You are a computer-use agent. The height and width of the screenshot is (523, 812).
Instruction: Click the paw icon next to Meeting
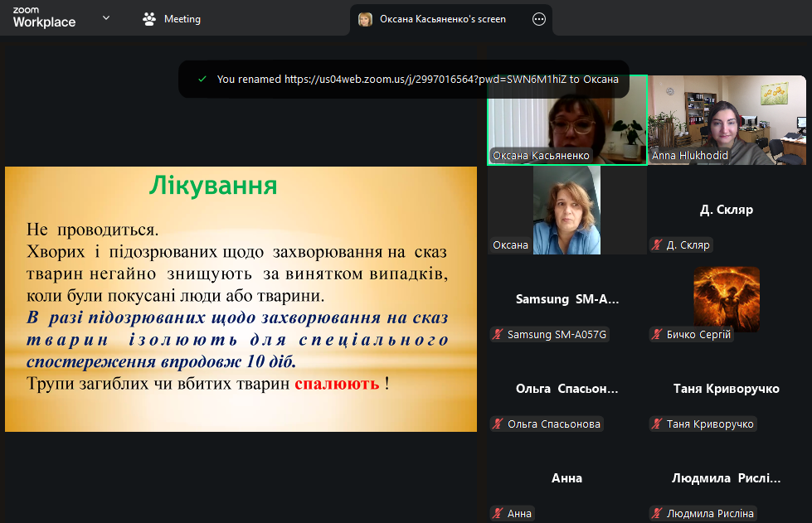149,18
